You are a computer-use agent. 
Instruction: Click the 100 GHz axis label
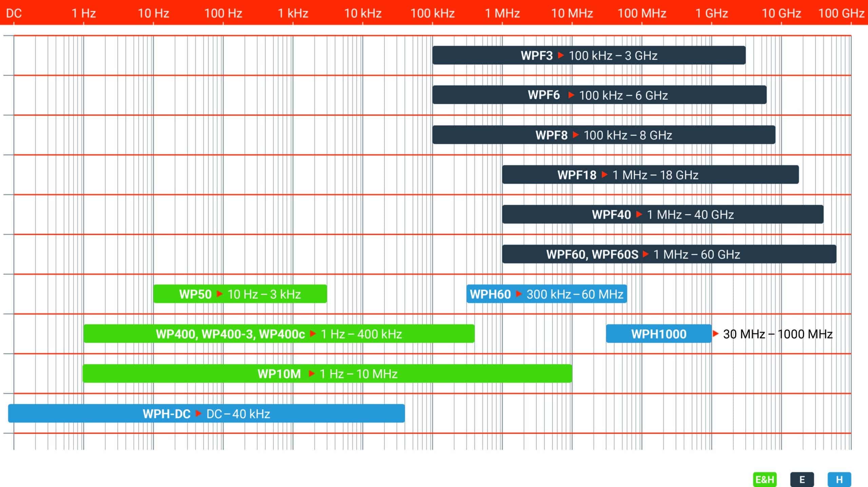click(x=842, y=13)
